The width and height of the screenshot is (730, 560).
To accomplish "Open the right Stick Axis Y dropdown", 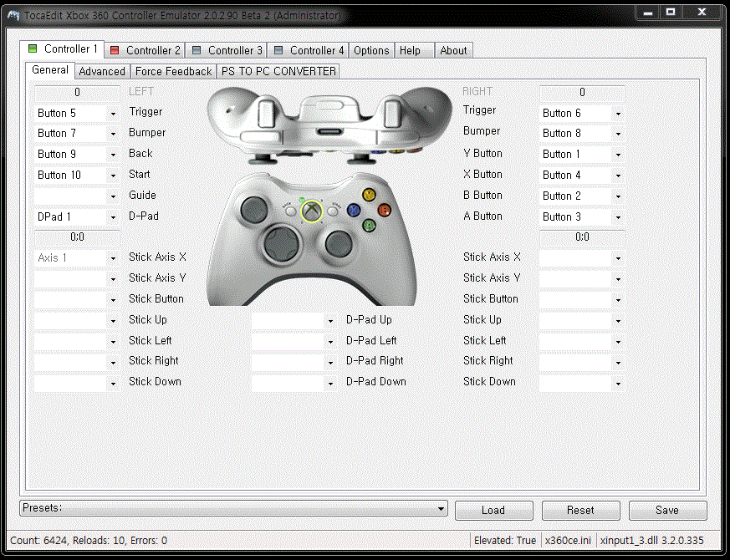I will [582, 279].
